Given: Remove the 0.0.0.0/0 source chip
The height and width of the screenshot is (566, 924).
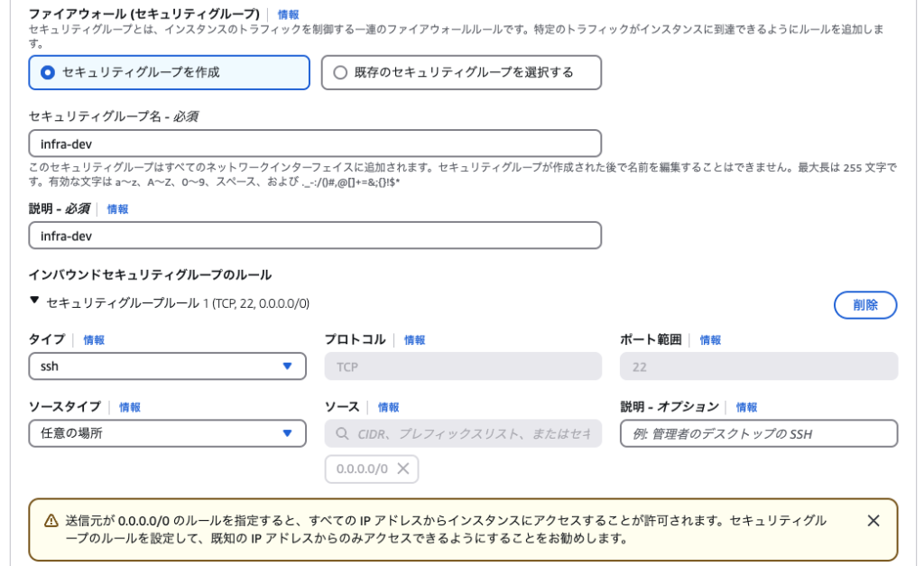Looking at the screenshot, I should click(x=403, y=469).
